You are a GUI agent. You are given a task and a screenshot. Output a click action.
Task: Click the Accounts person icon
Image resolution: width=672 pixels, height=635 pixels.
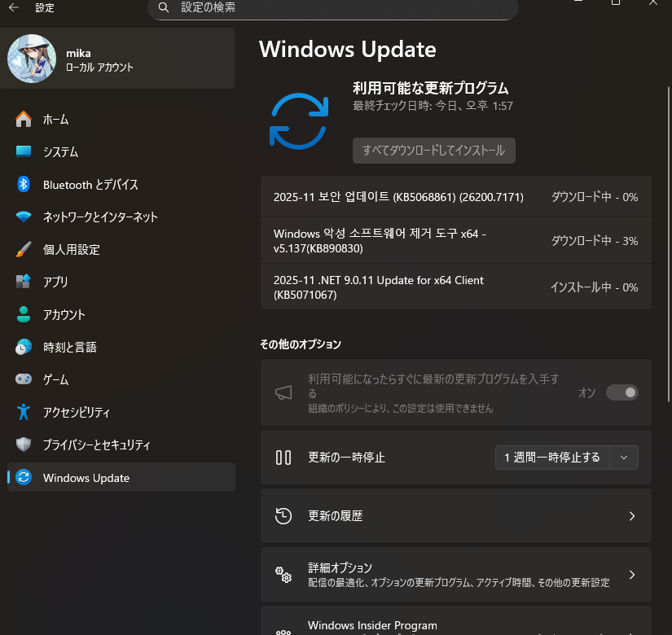tap(24, 314)
